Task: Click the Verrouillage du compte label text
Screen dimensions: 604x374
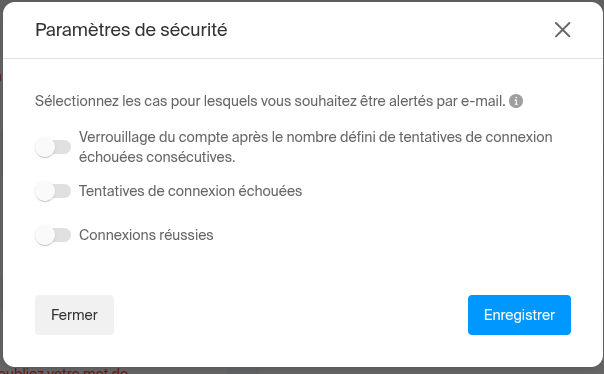Action: point(315,147)
